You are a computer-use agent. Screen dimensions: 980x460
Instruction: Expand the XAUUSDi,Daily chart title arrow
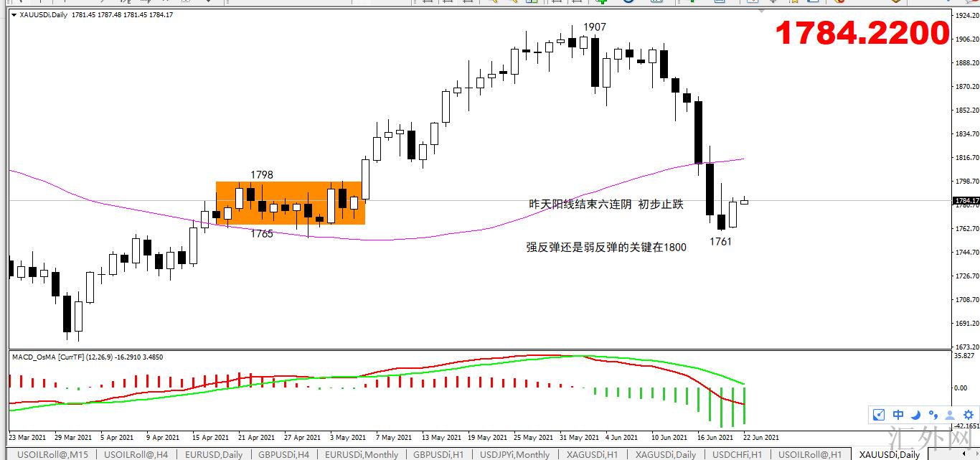(14, 14)
